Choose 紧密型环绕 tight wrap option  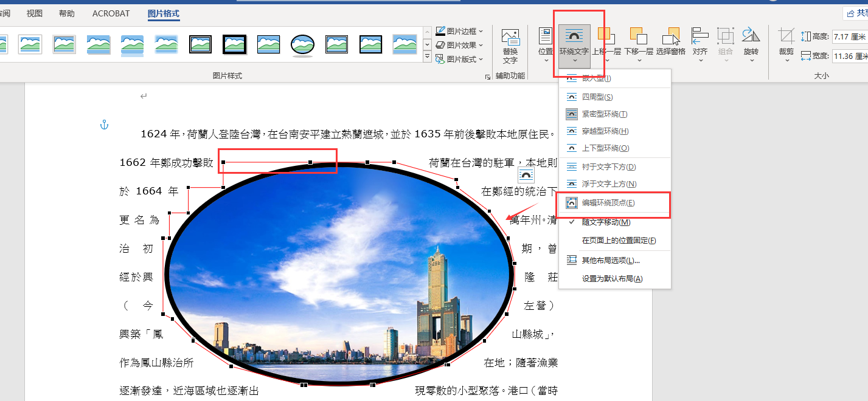pos(615,114)
